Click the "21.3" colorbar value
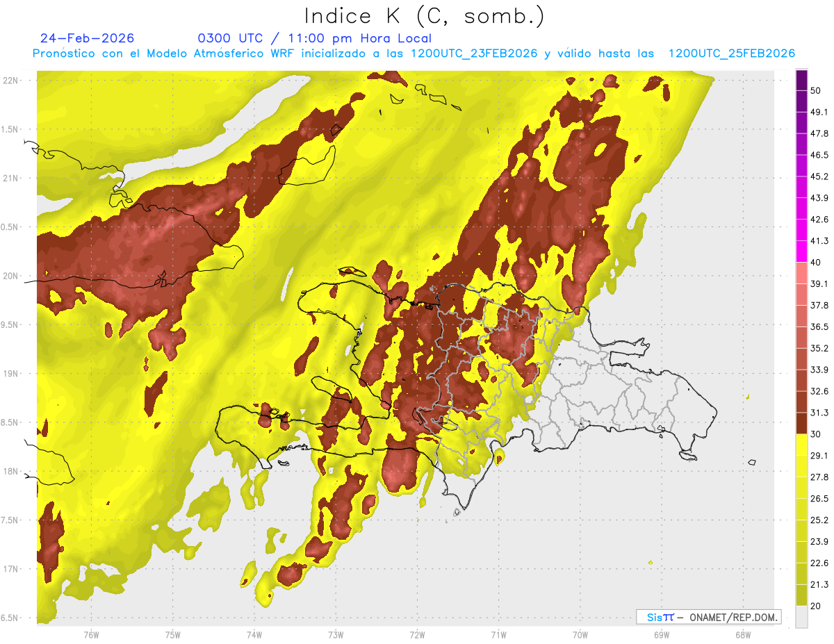Viewport: 834px width, 644px height. pos(819,584)
